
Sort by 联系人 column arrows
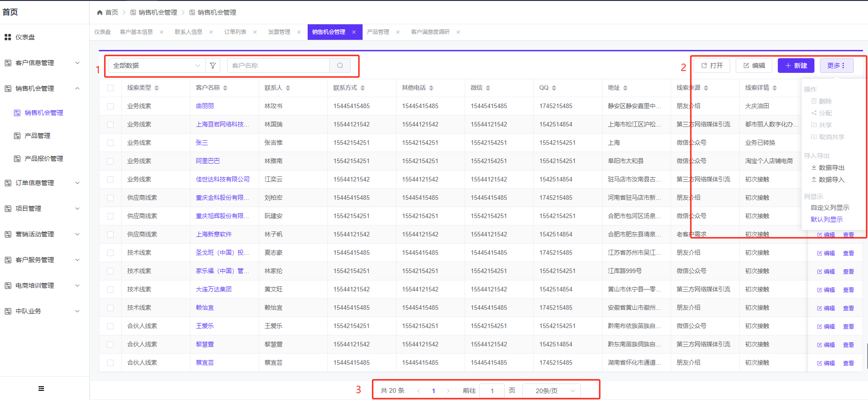click(x=288, y=88)
